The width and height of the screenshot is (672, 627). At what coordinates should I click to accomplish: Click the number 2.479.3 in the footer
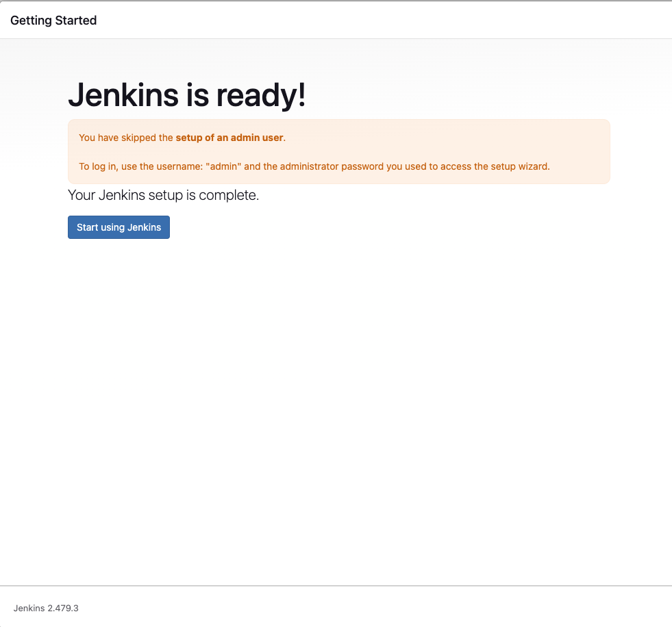click(63, 608)
